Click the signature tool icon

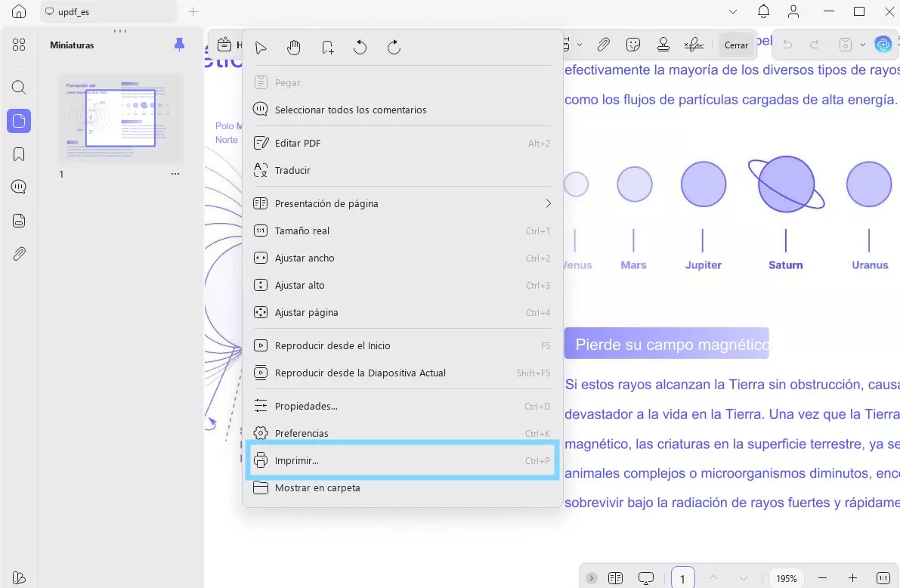694,45
